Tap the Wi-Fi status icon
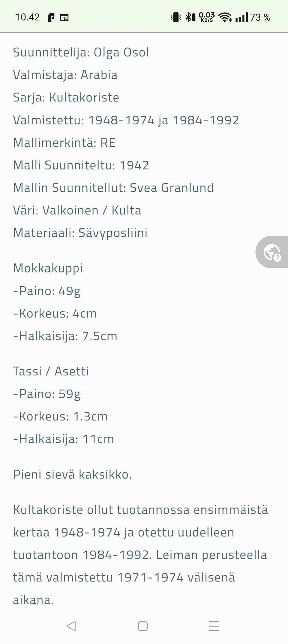Image resolution: width=288 pixels, height=644 pixels. click(x=225, y=17)
